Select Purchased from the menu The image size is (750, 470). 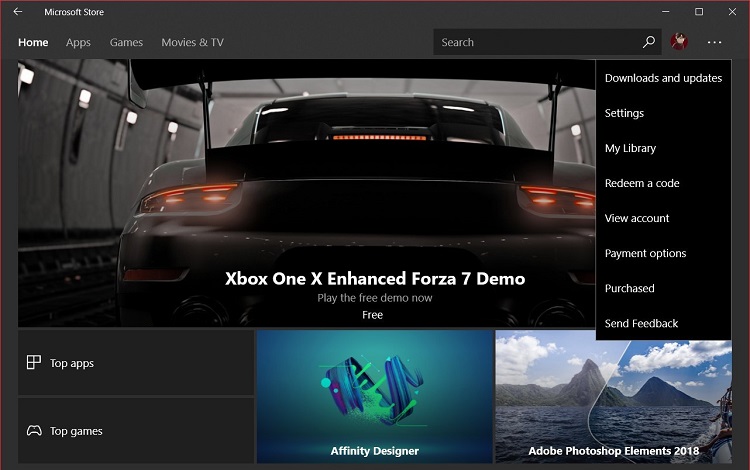[x=663, y=288]
